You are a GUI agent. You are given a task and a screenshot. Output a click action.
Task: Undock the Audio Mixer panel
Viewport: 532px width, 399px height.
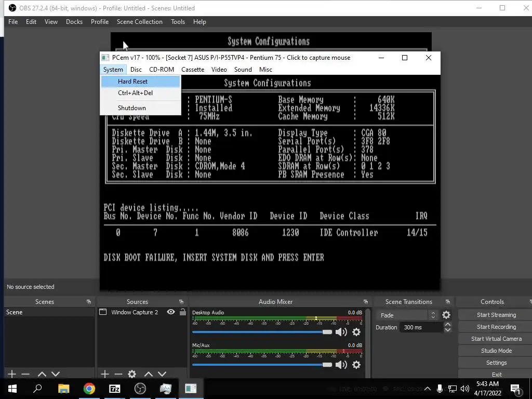tap(365, 302)
